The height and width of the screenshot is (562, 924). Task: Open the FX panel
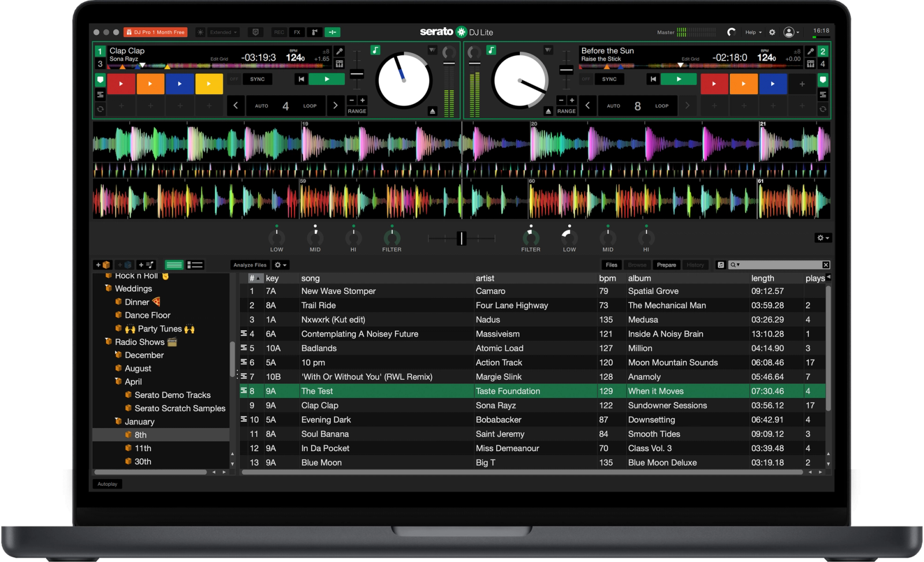click(x=297, y=32)
